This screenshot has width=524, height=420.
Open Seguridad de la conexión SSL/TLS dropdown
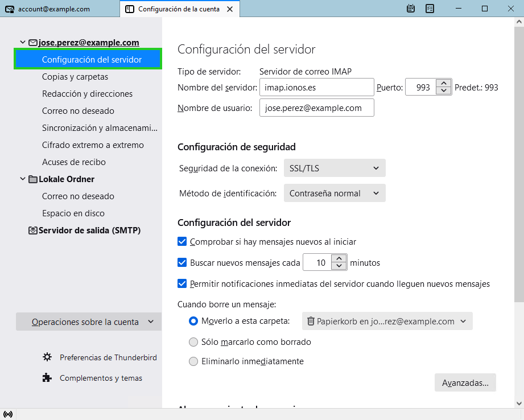click(334, 168)
